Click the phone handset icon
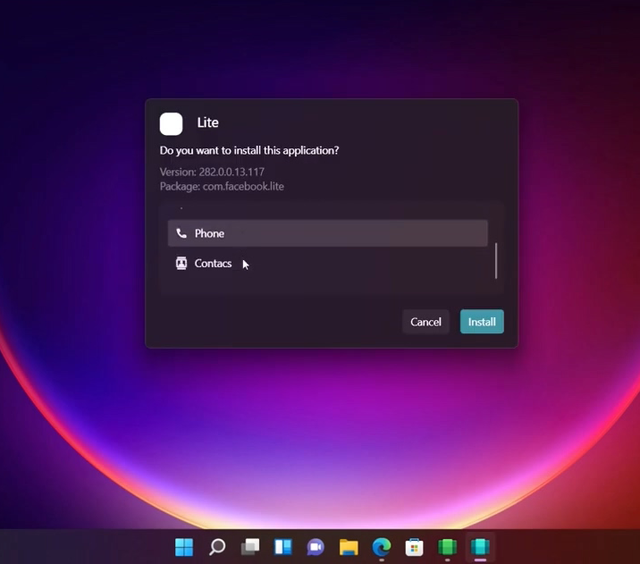Viewport: 640px width, 564px height. pos(181,233)
